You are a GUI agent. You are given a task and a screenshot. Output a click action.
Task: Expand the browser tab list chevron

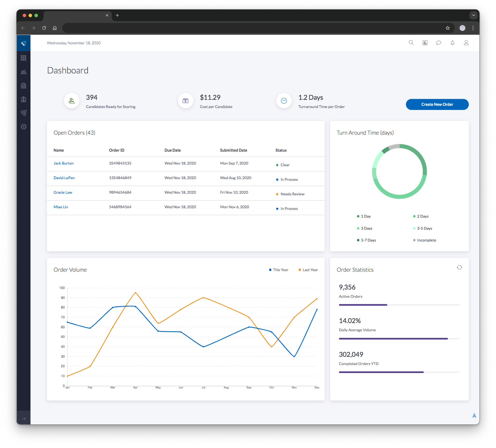click(474, 15)
